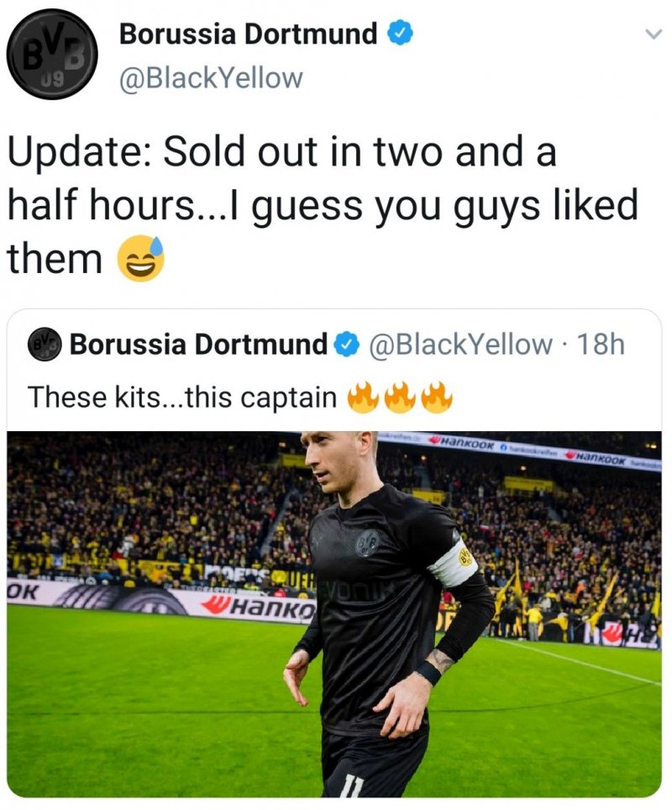Click the grinning sweat emoji

tap(140, 258)
